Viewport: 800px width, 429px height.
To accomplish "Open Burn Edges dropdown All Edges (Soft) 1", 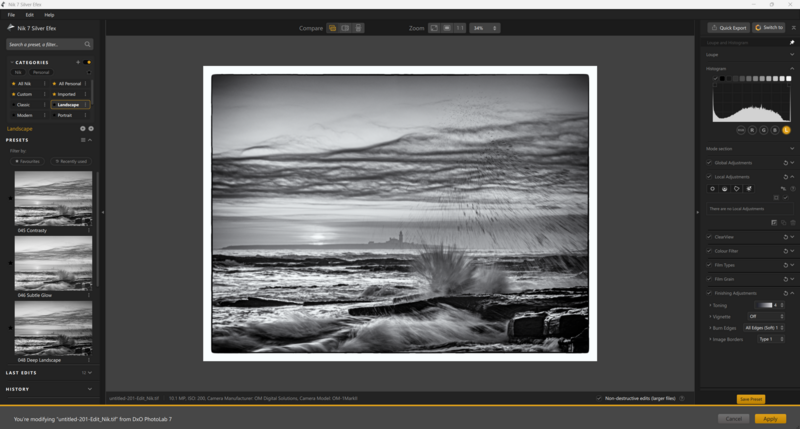I will click(x=764, y=327).
